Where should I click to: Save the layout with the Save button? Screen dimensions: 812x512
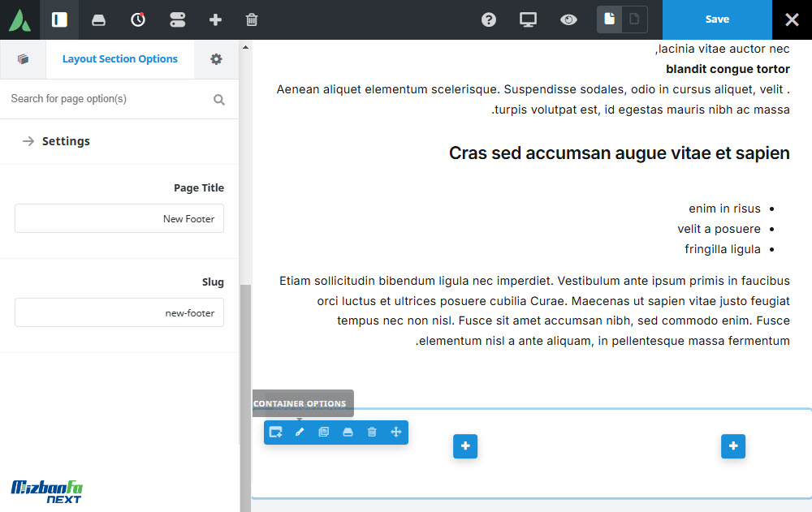pyautogui.click(x=717, y=19)
